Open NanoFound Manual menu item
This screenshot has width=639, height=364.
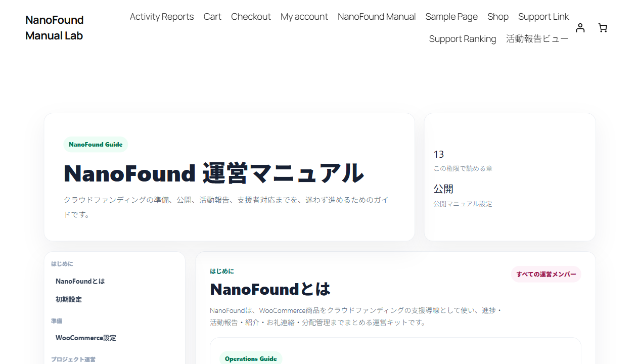tap(377, 17)
